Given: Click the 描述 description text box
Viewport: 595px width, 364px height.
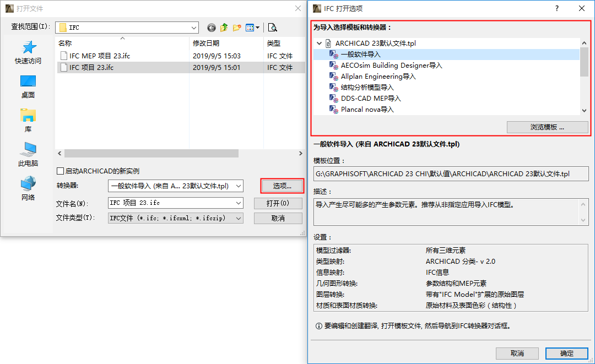Looking at the screenshot, I should [451, 211].
